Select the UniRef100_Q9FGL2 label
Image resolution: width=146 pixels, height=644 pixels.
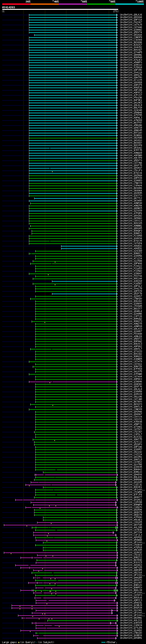(131, 286)
